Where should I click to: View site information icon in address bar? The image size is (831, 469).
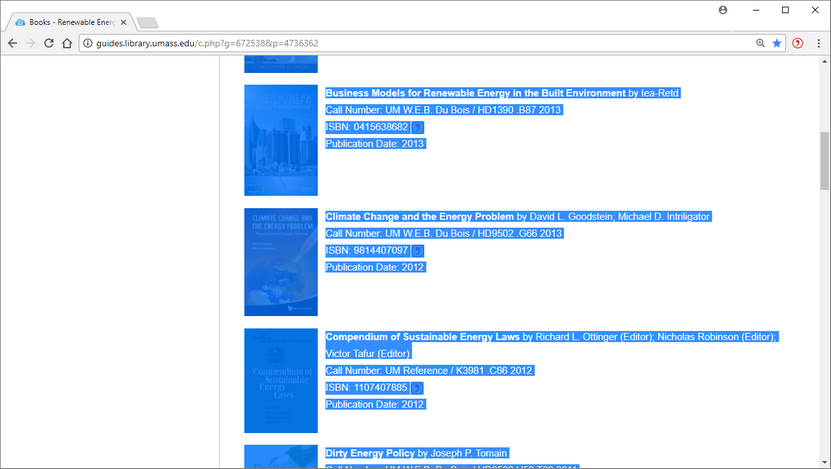tap(88, 43)
